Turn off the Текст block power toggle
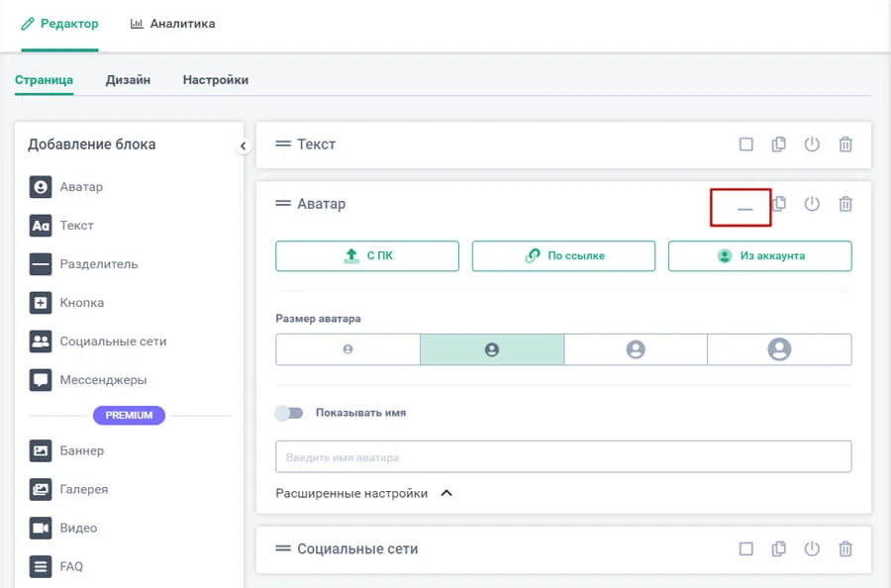This screenshot has height=588, width=891. (x=812, y=145)
